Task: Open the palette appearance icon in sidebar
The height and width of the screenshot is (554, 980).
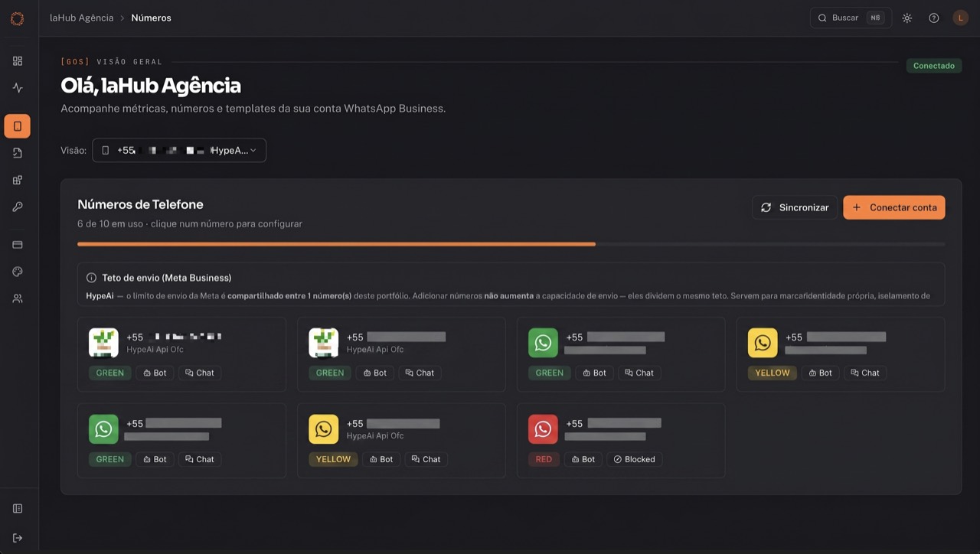Action: click(x=18, y=272)
